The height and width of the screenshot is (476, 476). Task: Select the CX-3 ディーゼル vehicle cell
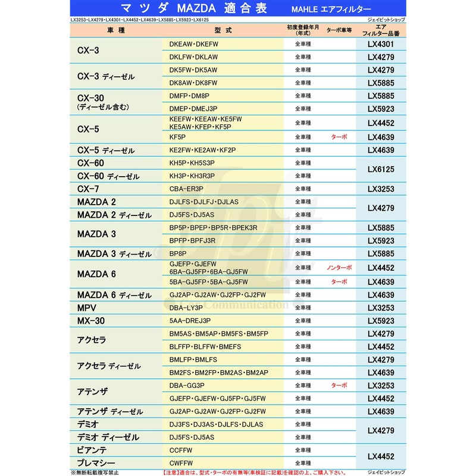(116, 76)
